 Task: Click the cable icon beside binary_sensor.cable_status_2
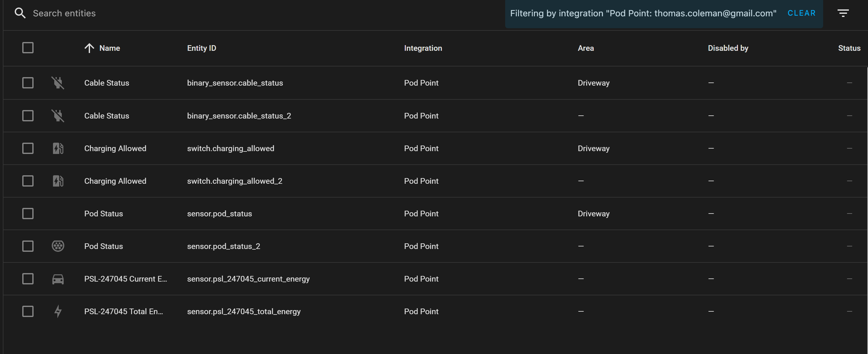[x=58, y=115]
